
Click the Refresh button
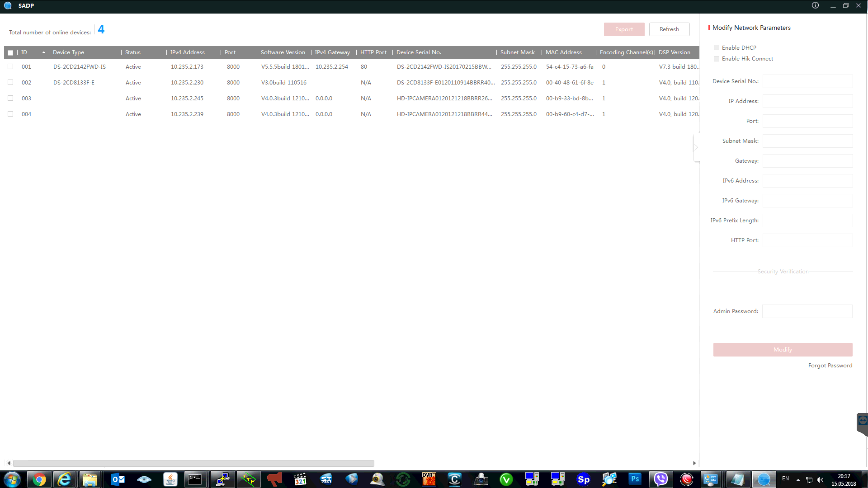669,29
